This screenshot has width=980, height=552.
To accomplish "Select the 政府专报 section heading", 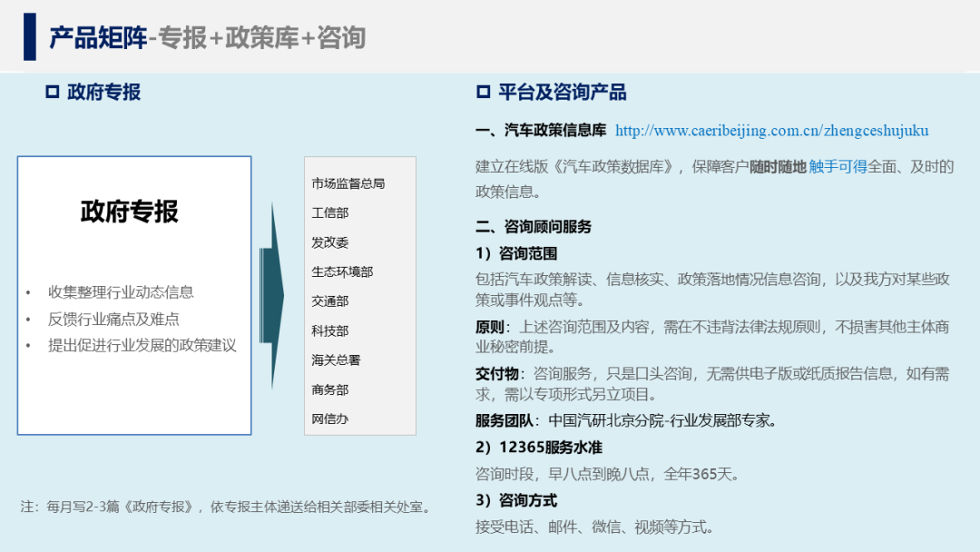I will click(x=103, y=92).
